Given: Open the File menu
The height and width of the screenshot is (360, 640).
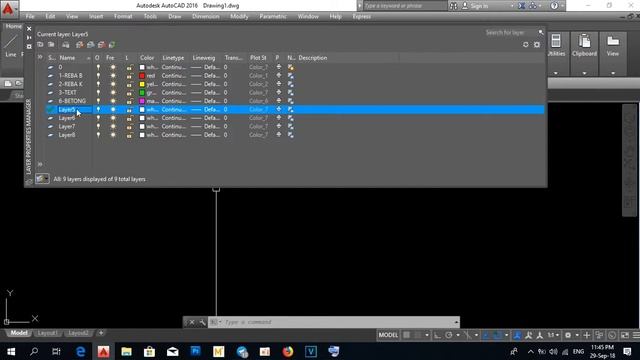Looking at the screenshot, I should 30,16.
